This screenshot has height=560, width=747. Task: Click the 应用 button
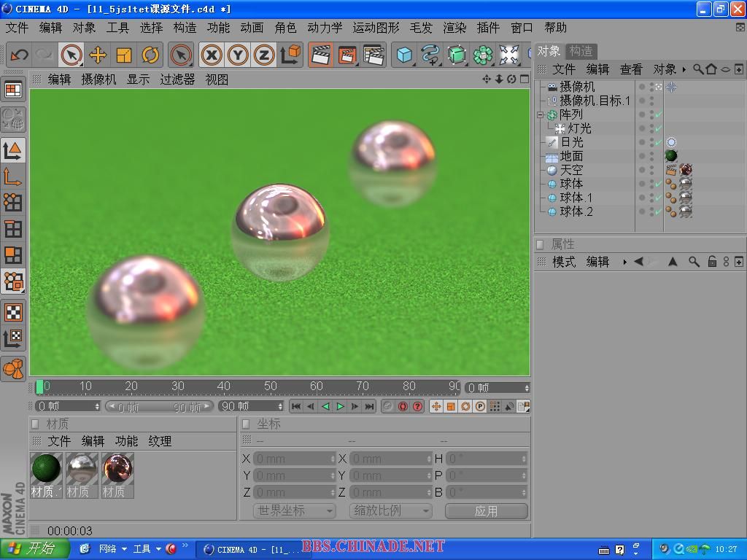(486, 511)
